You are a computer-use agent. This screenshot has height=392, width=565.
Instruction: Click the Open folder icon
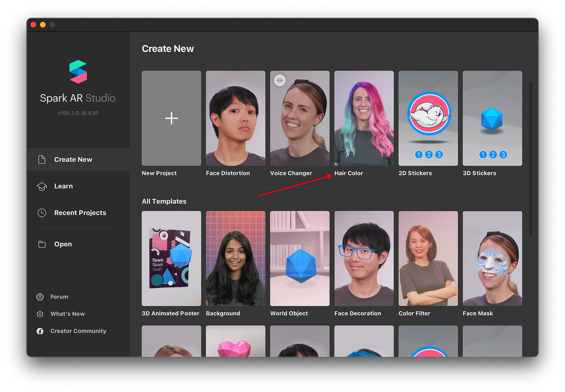[x=42, y=244]
